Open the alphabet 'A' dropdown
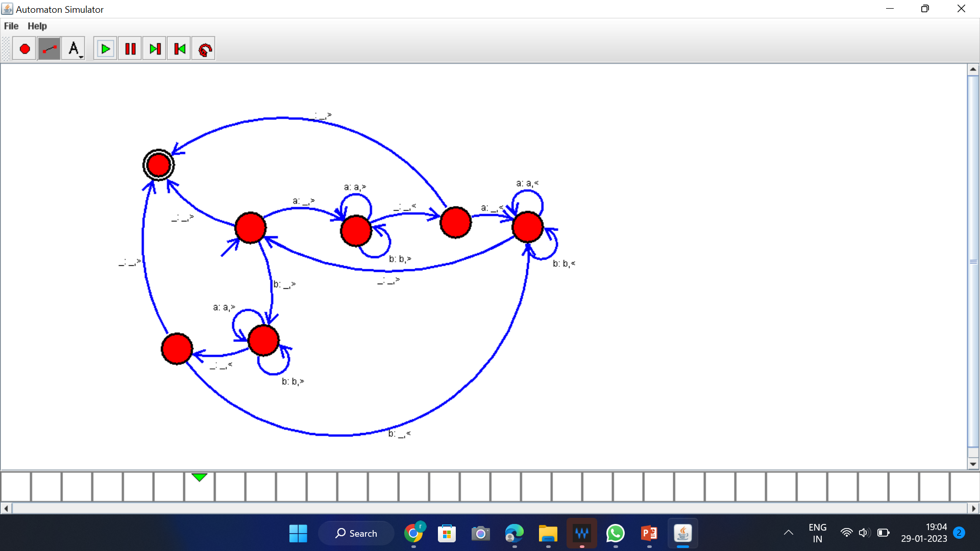Viewport: 980px width, 551px height. (73, 49)
